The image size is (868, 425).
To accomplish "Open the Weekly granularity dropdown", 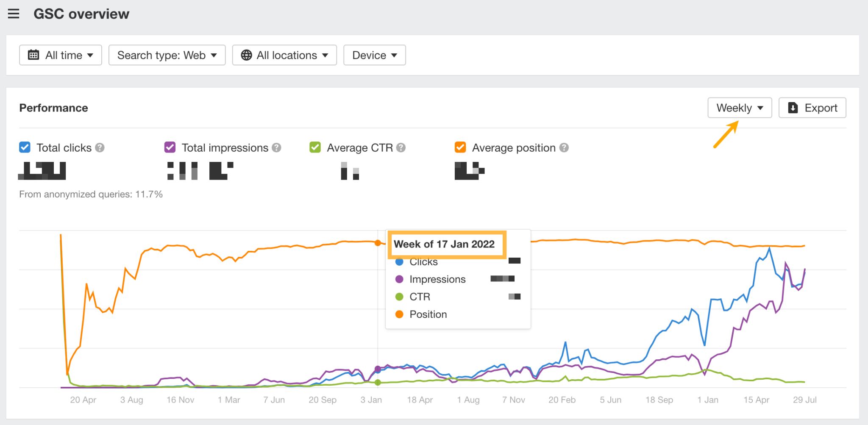I will click(739, 108).
